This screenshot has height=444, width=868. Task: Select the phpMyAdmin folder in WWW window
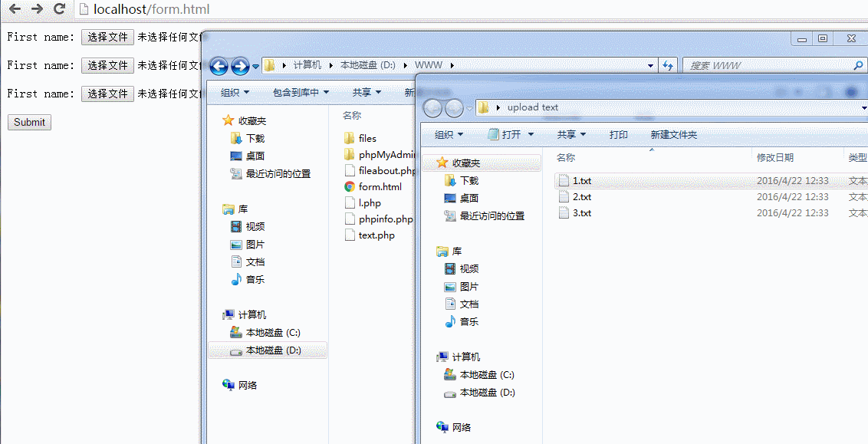[380, 154]
